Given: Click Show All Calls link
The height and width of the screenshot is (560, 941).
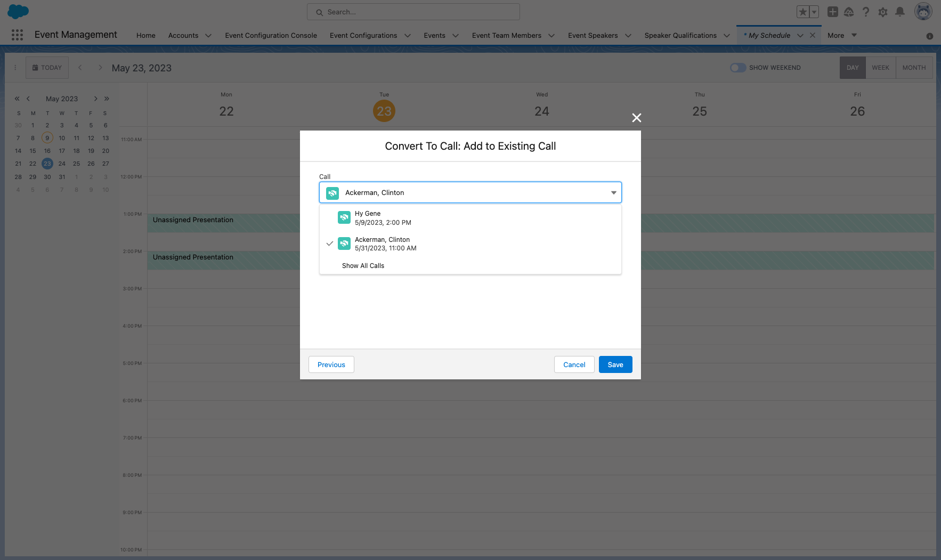Looking at the screenshot, I should click(363, 265).
